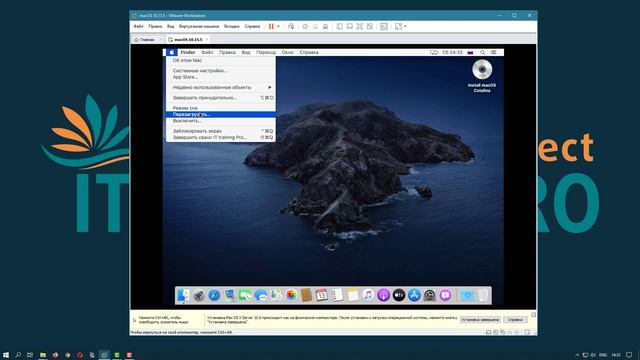
Task: Open Finder icon in the macOS dock
Action: 183,295
